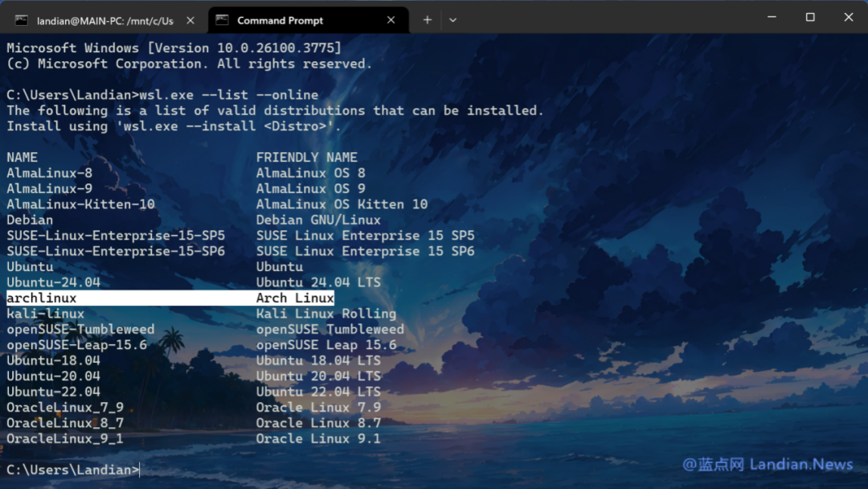Click the kali-linux distro name

pyautogui.click(x=45, y=314)
